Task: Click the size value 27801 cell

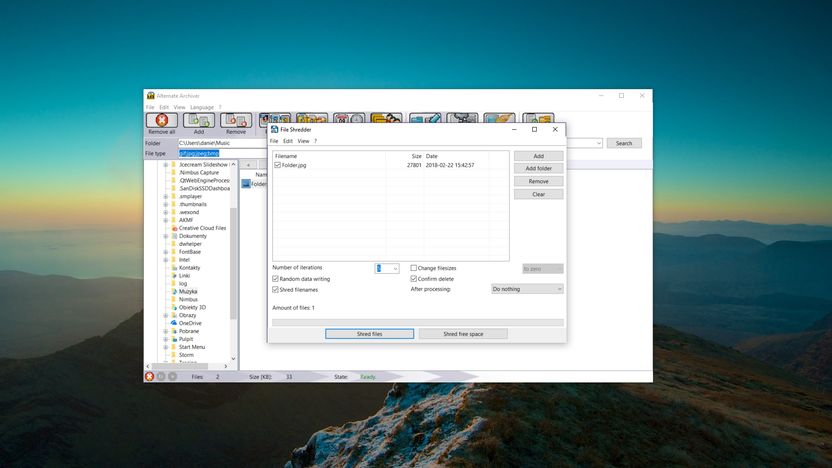Action: 414,165
